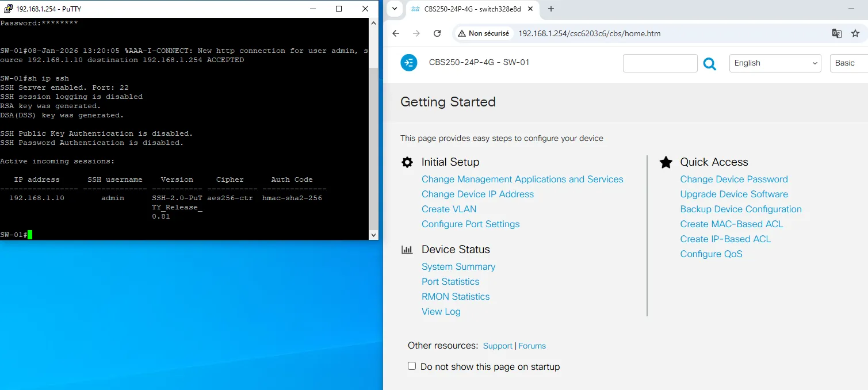Screen dimensions: 868x390
Task: Open the Support resource link
Action: pos(498,346)
